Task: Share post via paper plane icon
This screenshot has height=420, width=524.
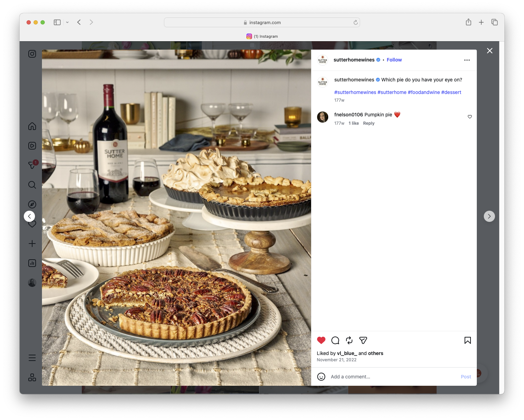Action: (x=363, y=340)
